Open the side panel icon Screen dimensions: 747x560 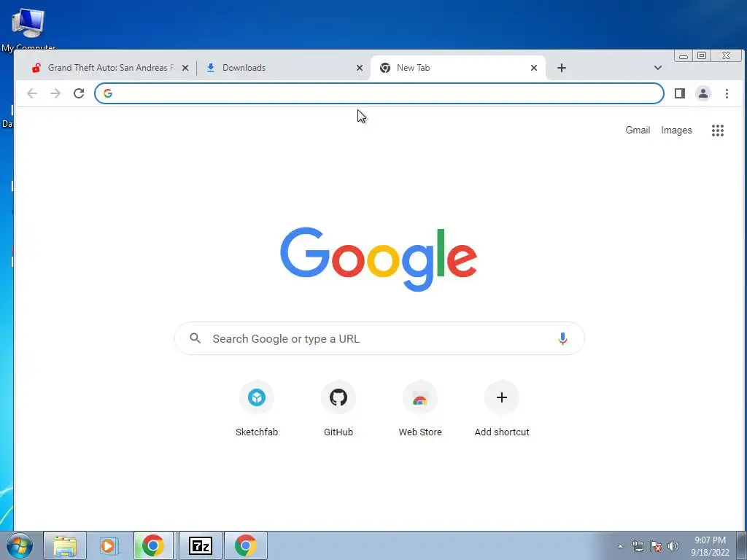(680, 93)
